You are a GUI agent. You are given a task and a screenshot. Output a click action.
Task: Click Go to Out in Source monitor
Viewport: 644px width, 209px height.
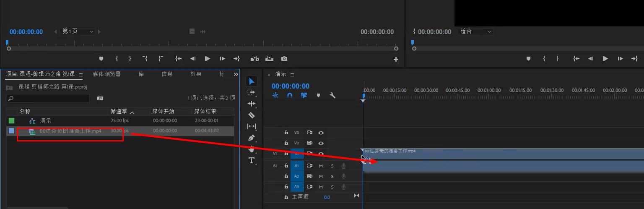click(x=236, y=59)
